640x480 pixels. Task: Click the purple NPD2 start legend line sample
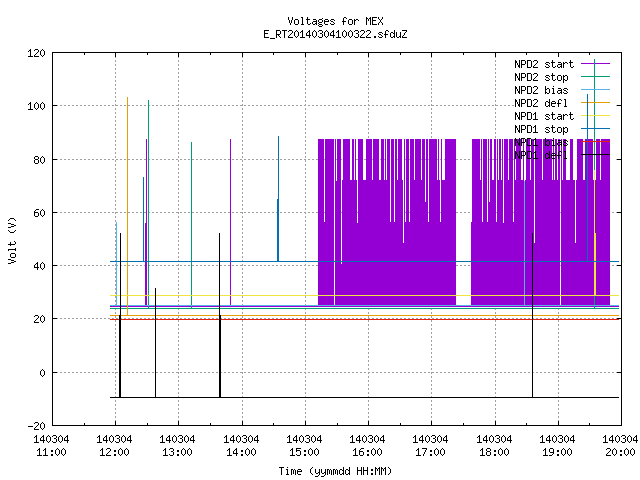click(x=595, y=64)
